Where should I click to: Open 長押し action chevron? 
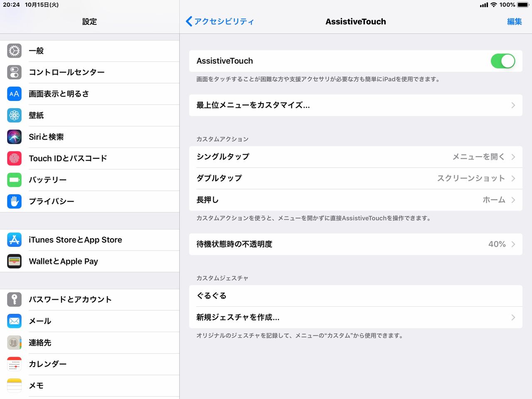click(513, 200)
